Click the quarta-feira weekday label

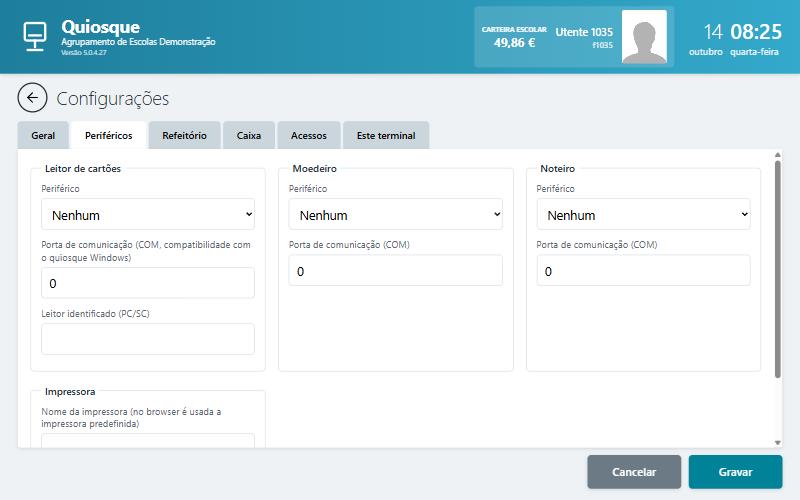[754, 52]
